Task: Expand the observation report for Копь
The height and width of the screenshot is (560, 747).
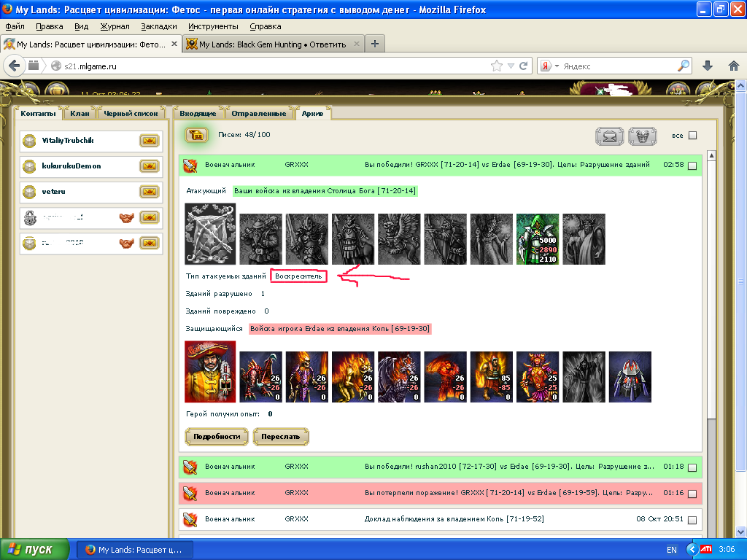Action: click(x=438, y=519)
